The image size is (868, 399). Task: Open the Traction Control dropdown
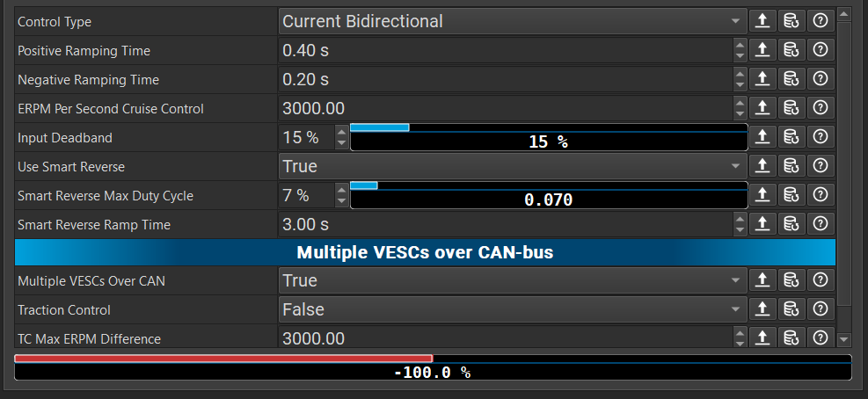coord(512,309)
